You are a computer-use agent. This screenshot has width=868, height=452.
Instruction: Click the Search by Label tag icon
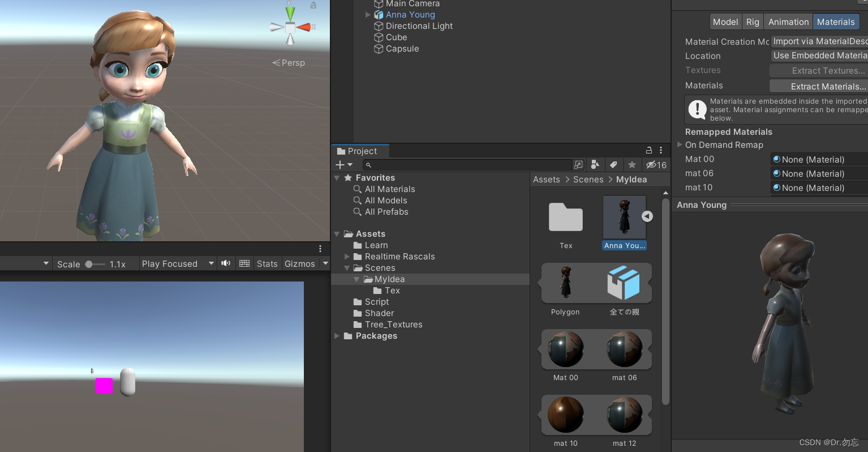613,165
